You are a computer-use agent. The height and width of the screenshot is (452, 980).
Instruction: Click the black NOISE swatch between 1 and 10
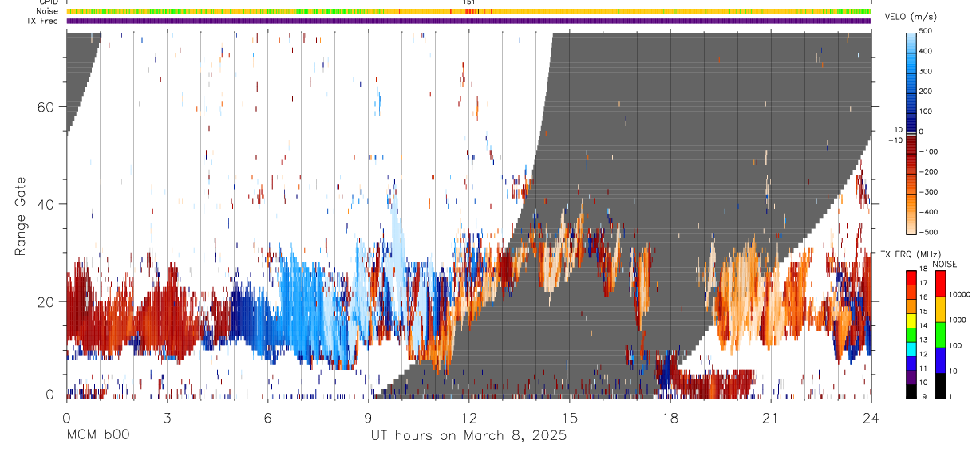pyautogui.click(x=940, y=386)
